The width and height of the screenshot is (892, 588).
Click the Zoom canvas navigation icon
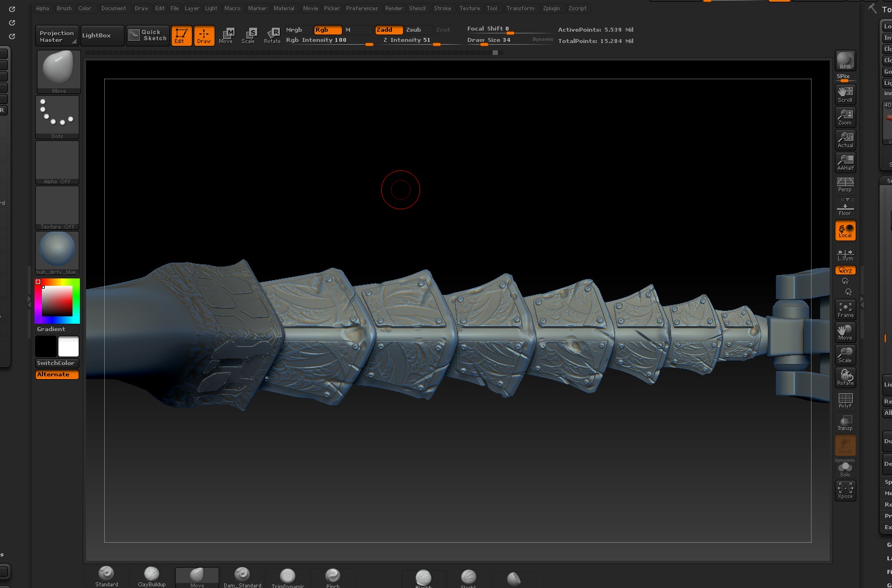845,117
